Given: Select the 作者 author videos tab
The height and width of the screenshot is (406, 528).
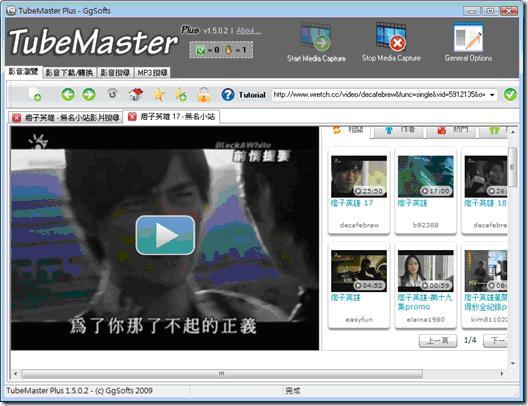Looking at the screenshot, I should 399,131.
